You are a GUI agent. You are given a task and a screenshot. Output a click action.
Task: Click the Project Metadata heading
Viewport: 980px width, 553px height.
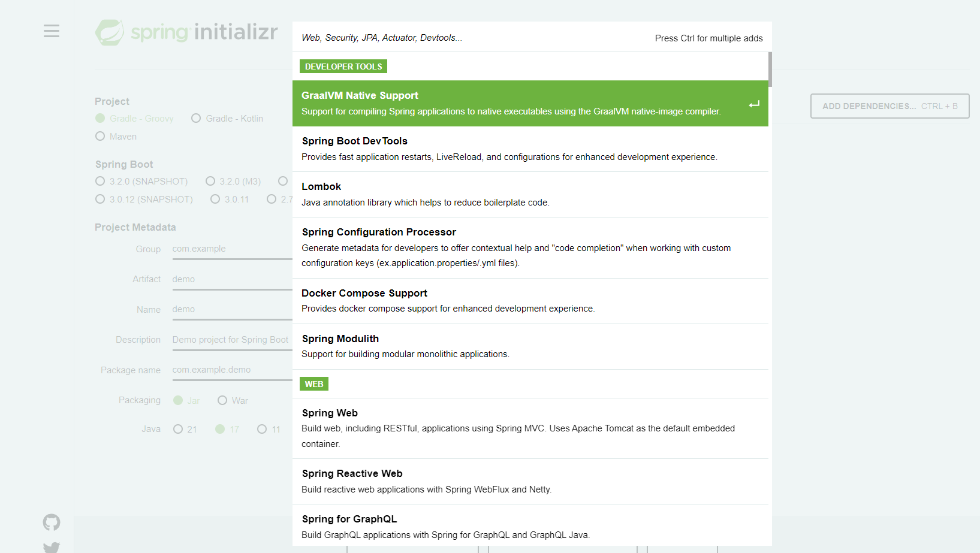pyautogui.click(x=135, y=228)
